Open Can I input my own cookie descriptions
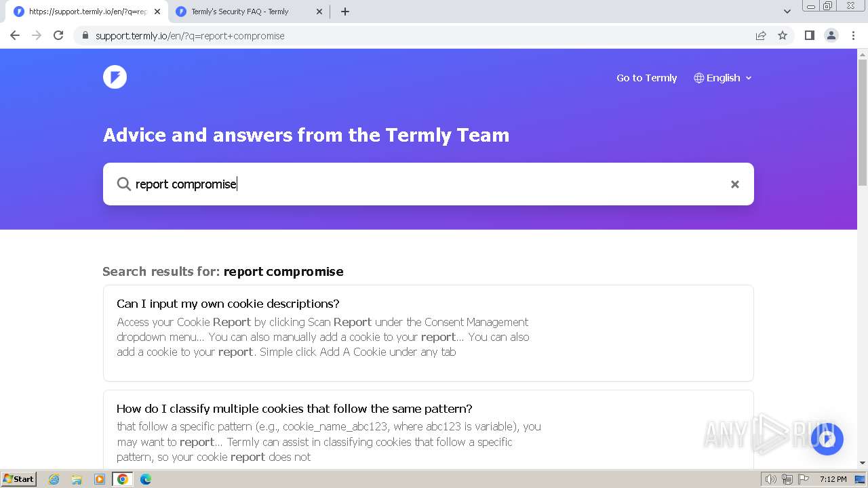 [x=429, y=333]
